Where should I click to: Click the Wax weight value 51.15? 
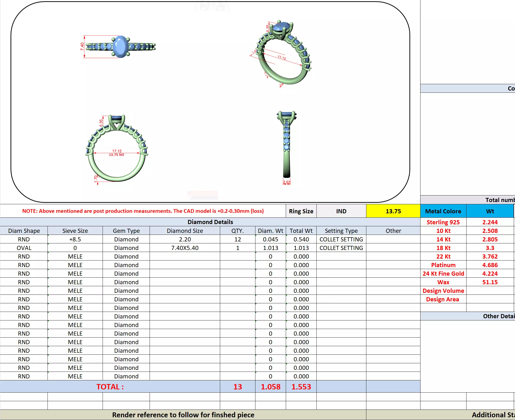[x=490, y=282]
